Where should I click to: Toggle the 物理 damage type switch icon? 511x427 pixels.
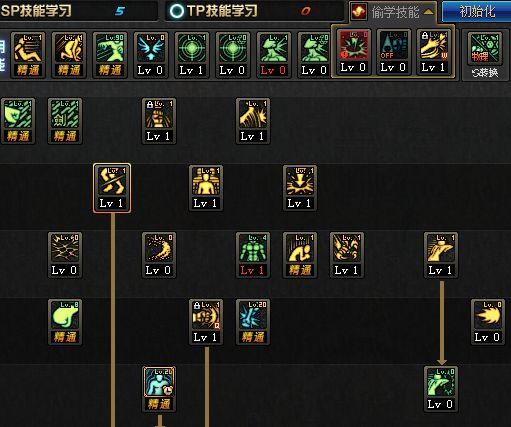(485, 49)
